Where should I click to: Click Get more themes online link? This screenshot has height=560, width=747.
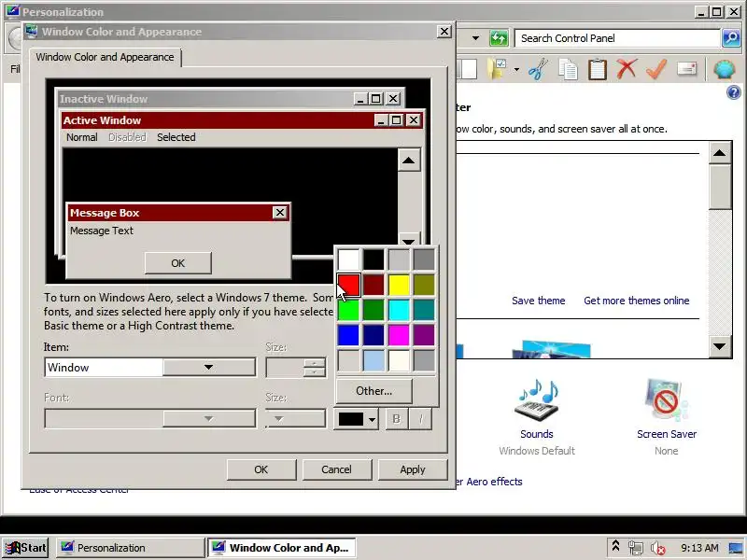tap(637, 301)
